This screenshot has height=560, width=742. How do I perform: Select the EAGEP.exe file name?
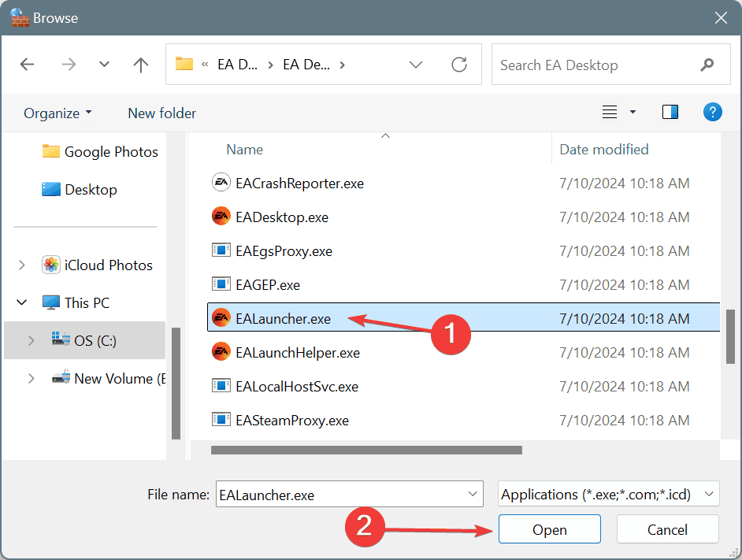(x=268, y=285)
